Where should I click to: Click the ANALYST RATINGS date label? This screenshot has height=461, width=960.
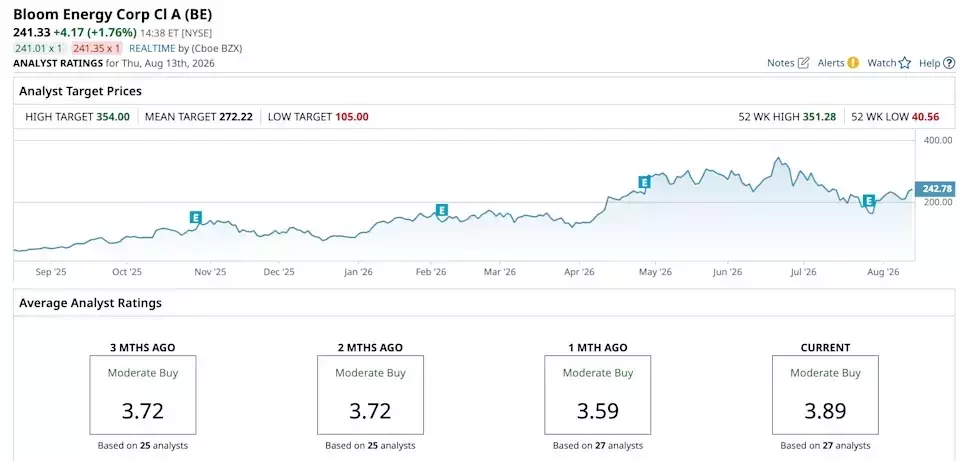(114, 63)
